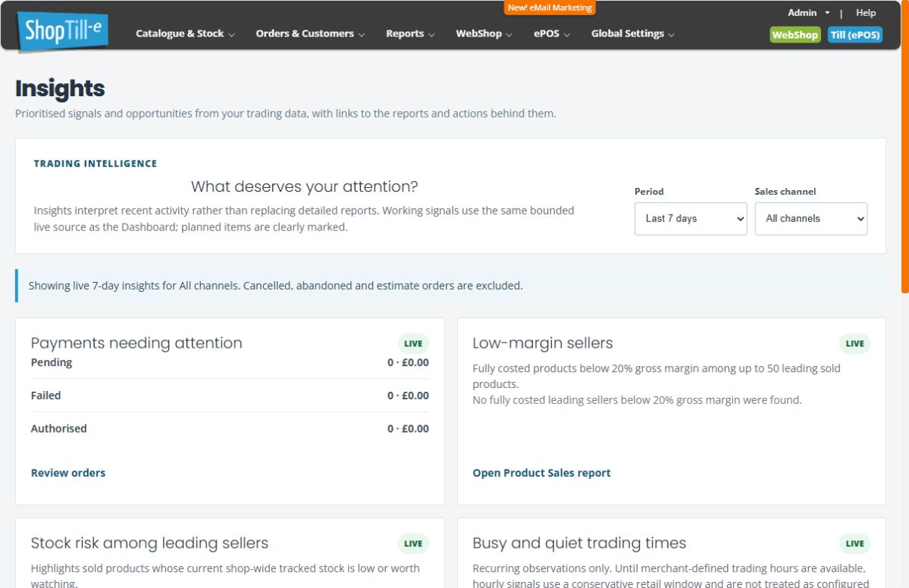Click the Low-margin sellers card title
Image resolution: width=909 pixels, height=588 pixels.
543,343
